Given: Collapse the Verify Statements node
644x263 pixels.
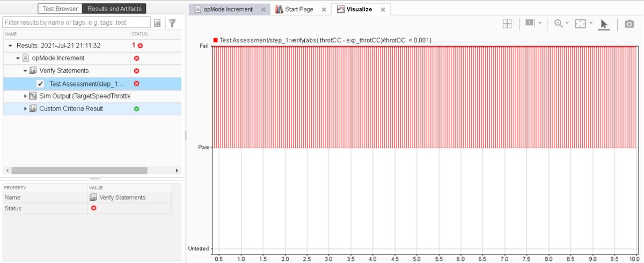Looking at the screenshot, I should (25, 71).
